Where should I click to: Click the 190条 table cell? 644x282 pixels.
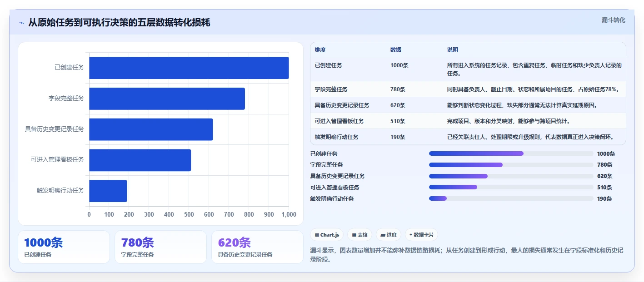coord(398,137)
